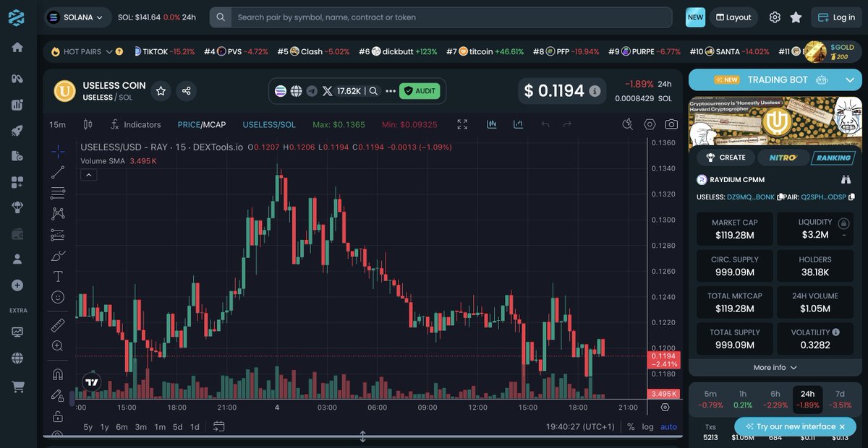
Task: Switch to the USELESS/SOL chart tab
Action: coord(269,124)
